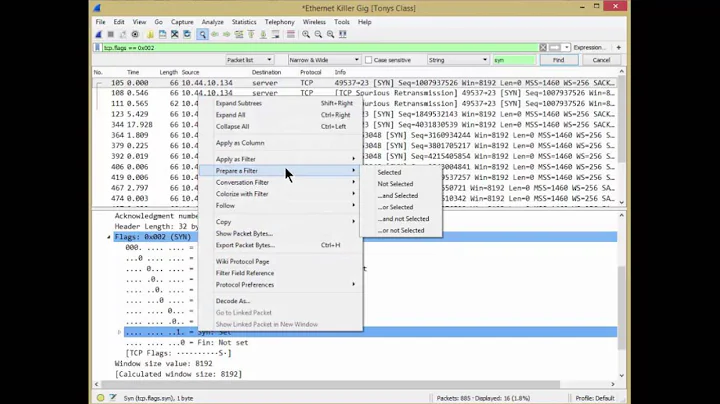Reload the capture file icon

pos(187,34)
